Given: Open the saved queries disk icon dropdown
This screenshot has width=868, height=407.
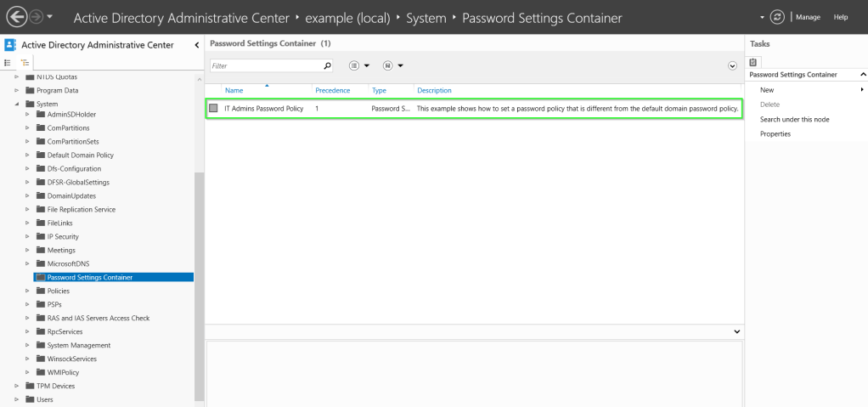Looking at the screenshot, I should 387,65.
